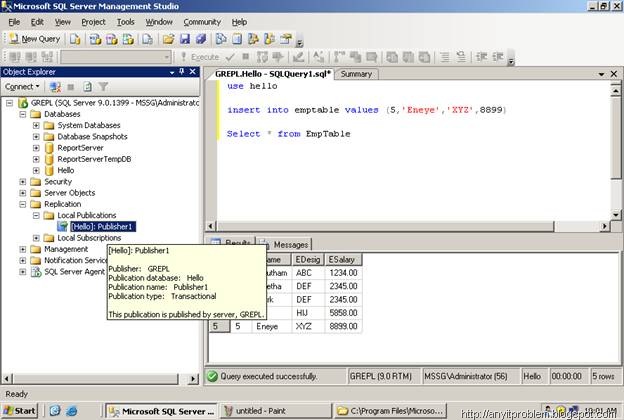624x420 pixels.
Task: Open the Project menu
Action: click(93, 22)
